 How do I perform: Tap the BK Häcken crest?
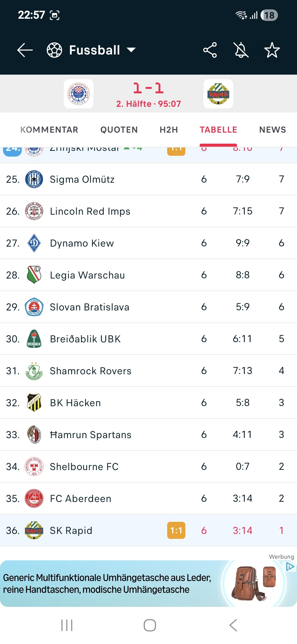[34, 403]
